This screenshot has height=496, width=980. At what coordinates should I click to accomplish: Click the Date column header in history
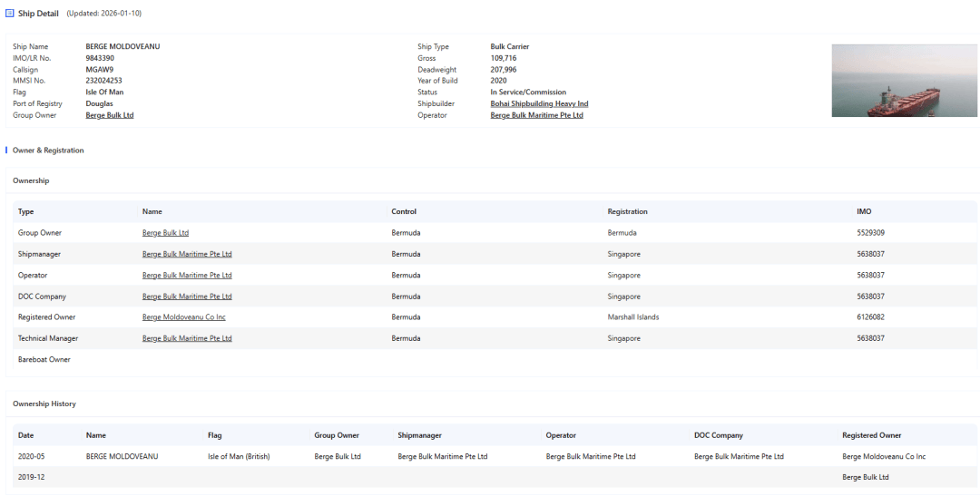pos(26,435)
